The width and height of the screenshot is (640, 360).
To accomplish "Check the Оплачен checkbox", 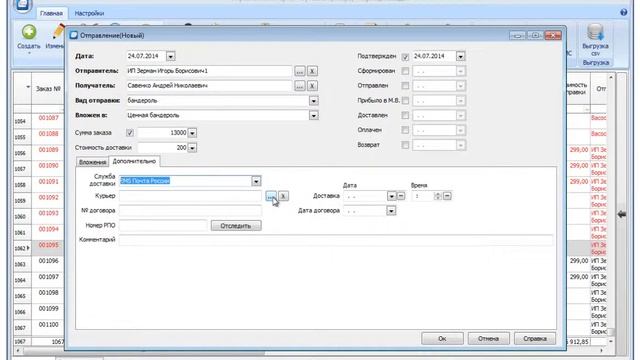I will tap(405, 130).
